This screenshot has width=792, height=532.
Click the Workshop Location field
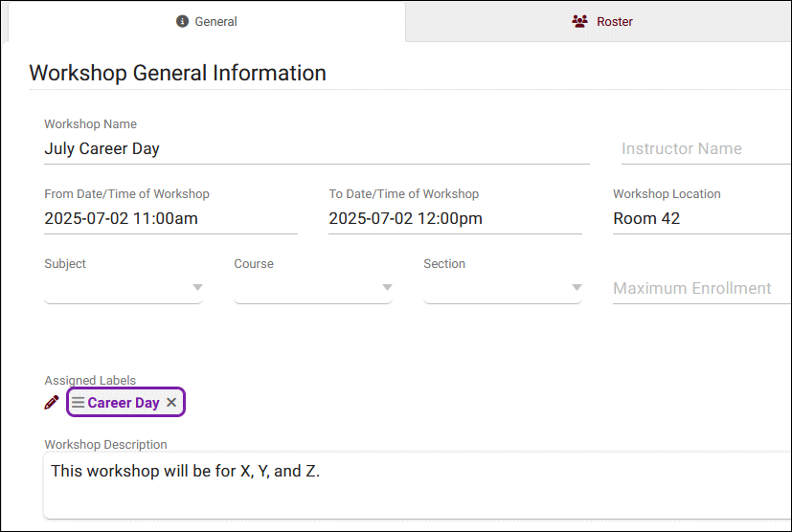(x=701, y=219)
